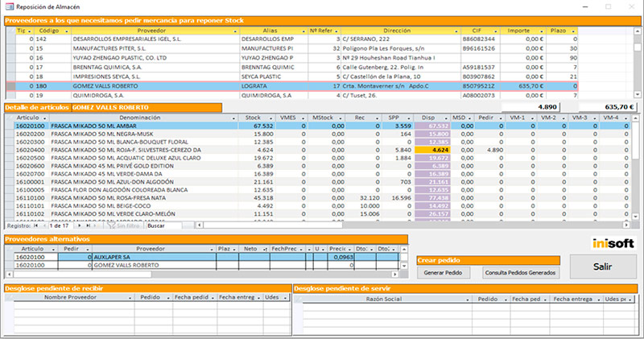Click the Buscar search field

(x=163, y=225)
